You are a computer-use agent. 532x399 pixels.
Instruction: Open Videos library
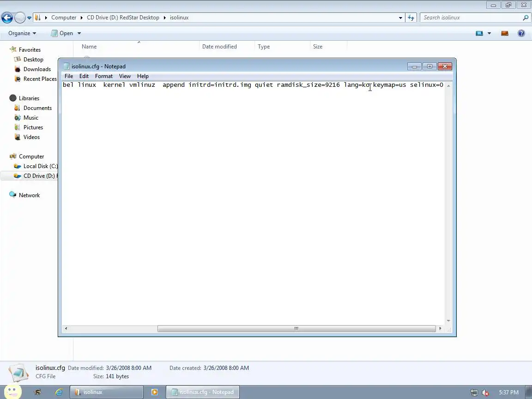tap(31, 137)
